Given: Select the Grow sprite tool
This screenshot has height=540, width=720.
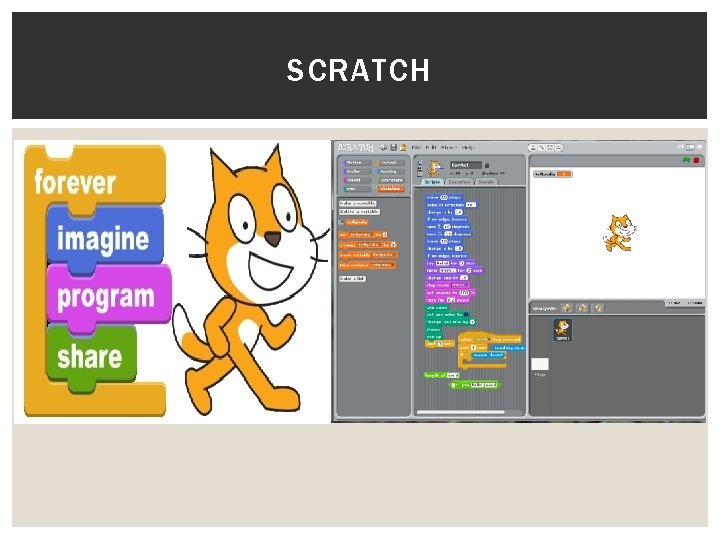Looking at the screenshot, I should click(x=550, y=147).
